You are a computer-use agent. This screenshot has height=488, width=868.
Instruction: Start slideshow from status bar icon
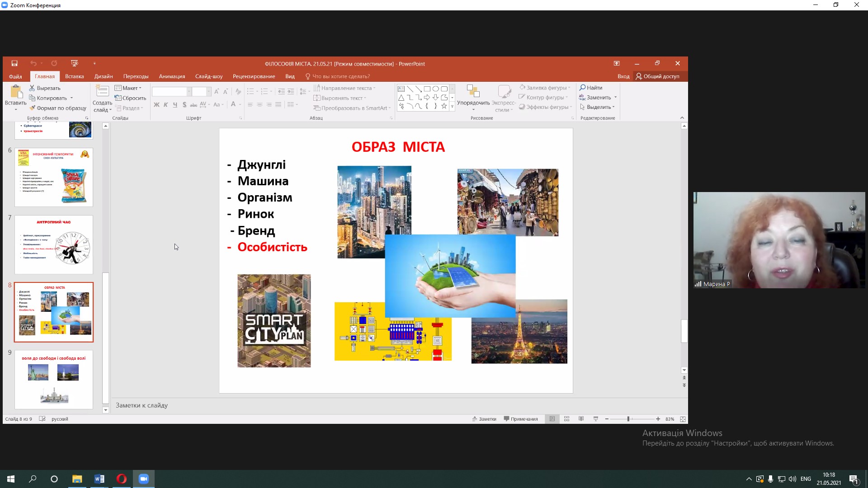pyautogui.click(x=595, y=419)
